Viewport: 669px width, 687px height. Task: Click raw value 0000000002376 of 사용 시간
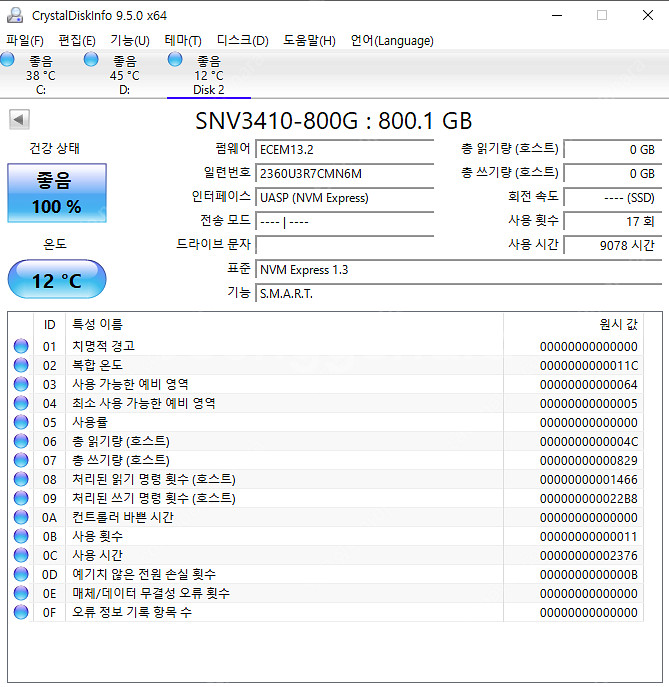click(x=589, y=556)
